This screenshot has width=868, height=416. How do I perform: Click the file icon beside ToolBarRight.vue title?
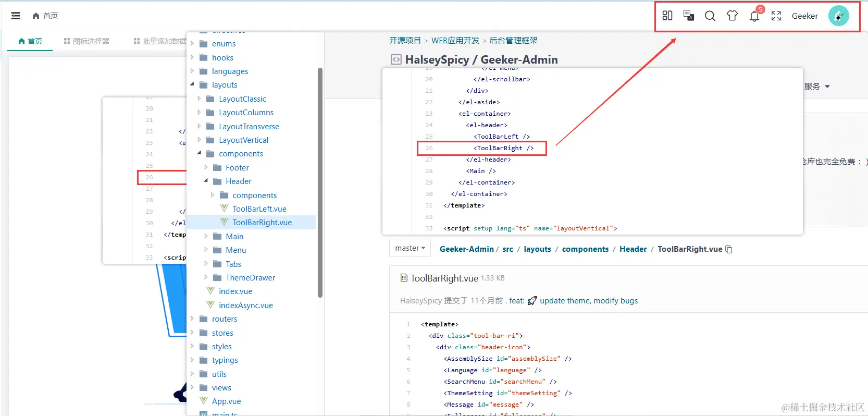[x=404, y=278]
